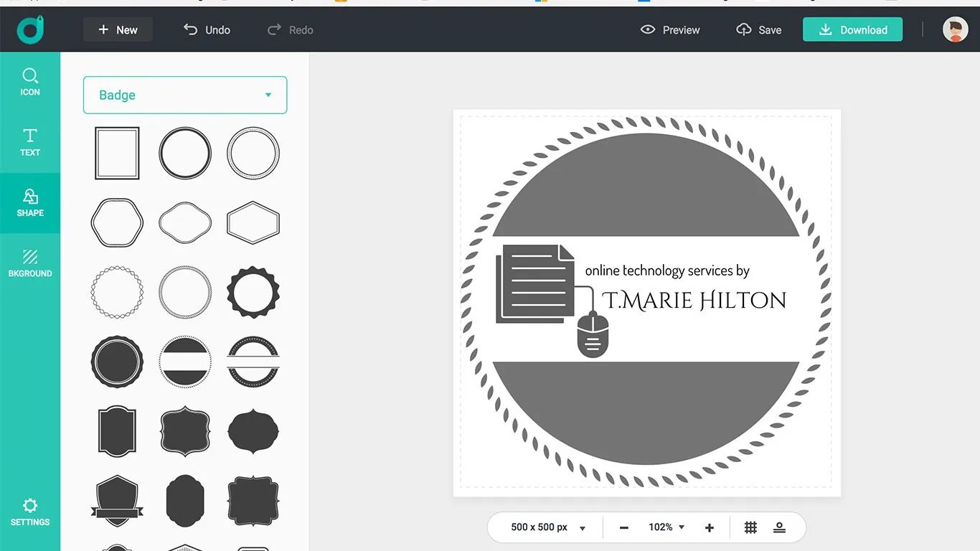This screenshot has width=980, height=551.
Task: Select the rope circle outline badge
Action: (185, 292)
